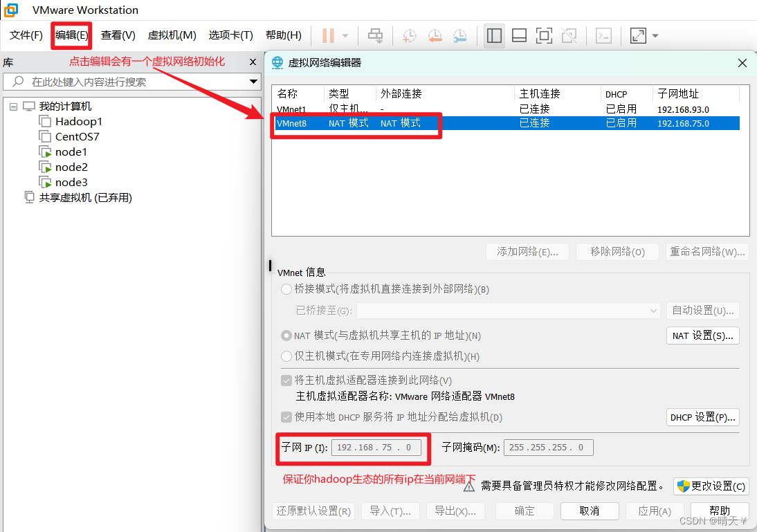The height and width of the screenshot is (532, 757).
Task: Select the NAT 模式 radio button
Action: [286, 336]
